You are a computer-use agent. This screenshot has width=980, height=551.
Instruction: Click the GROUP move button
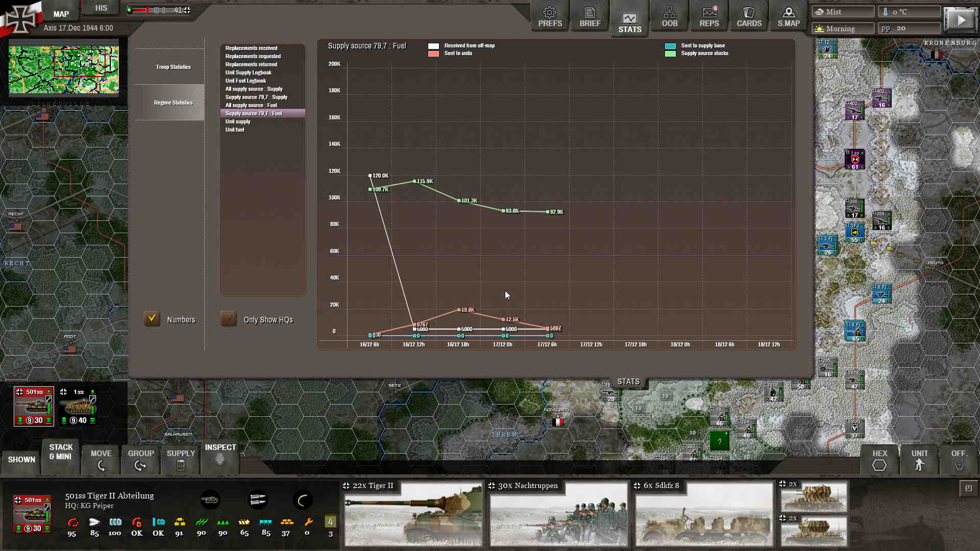(x=141, y=459)
